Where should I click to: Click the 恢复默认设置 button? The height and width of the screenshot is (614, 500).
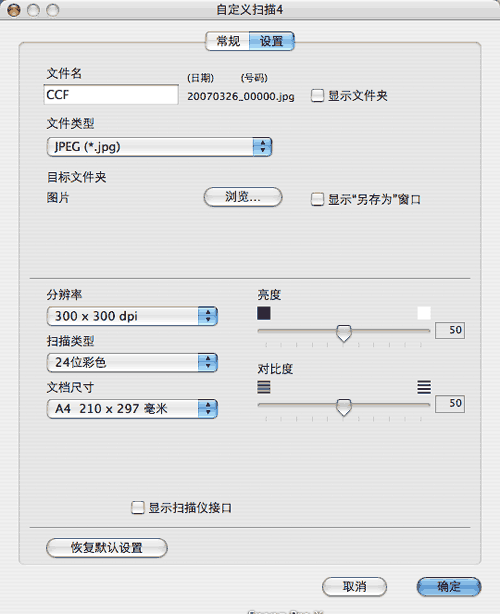(x=106, y=547)
